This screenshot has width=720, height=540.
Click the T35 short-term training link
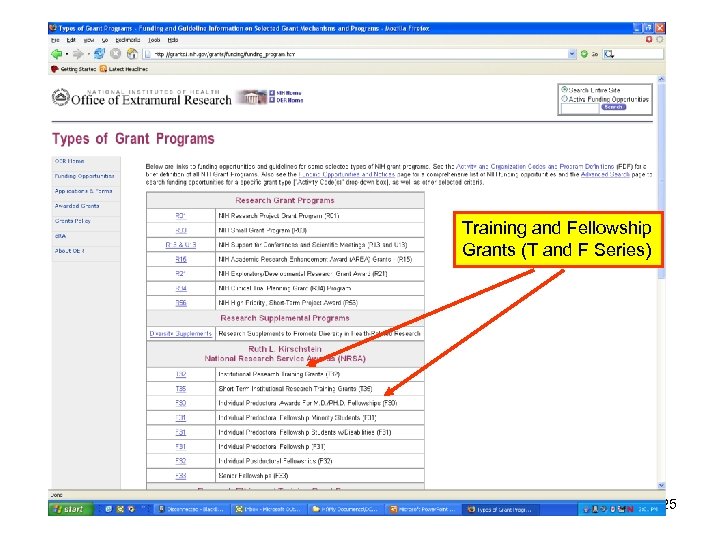click(x=181, y=389)
